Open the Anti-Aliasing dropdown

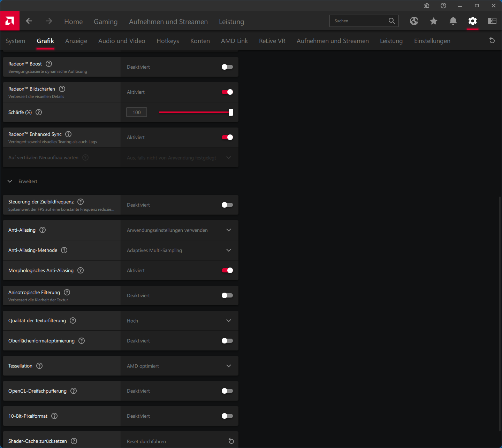(180, 230)
